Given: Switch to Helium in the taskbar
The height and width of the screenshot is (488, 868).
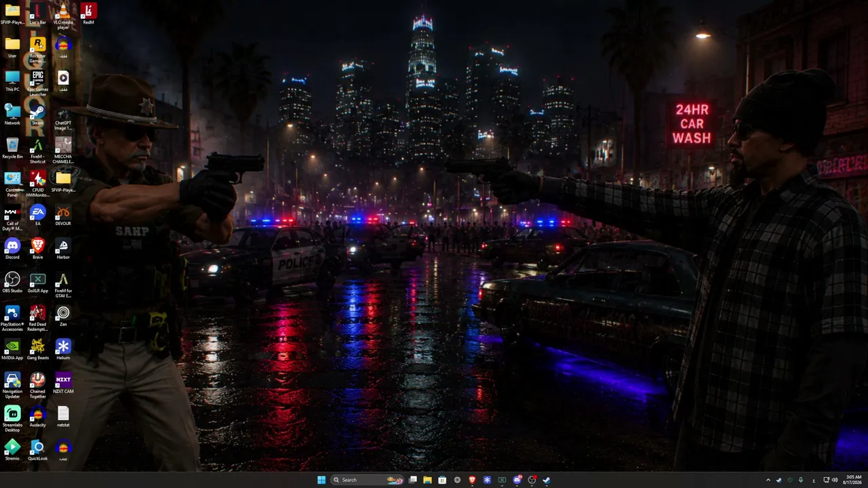Looking at the screenshot, I should click(x=487, y=480).
